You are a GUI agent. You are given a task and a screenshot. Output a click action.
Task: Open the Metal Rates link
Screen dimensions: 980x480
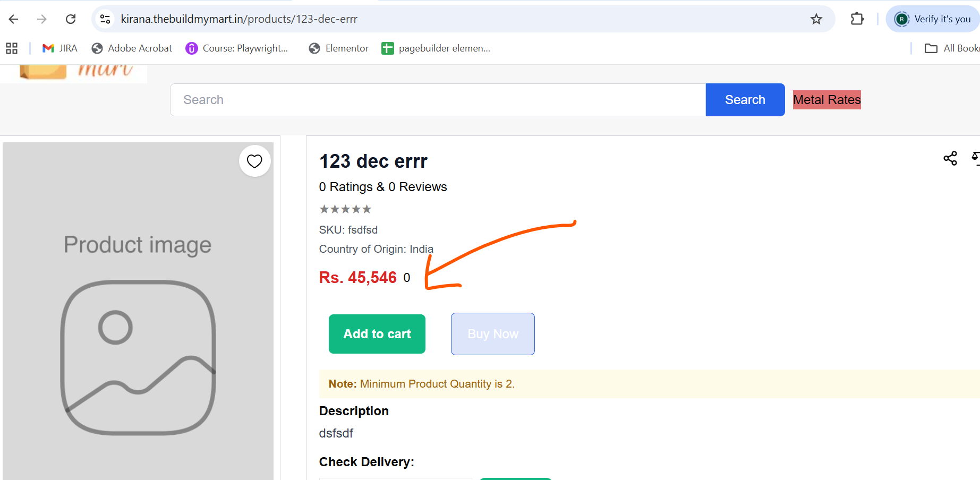pyautogui.click(x=827, y=100)
